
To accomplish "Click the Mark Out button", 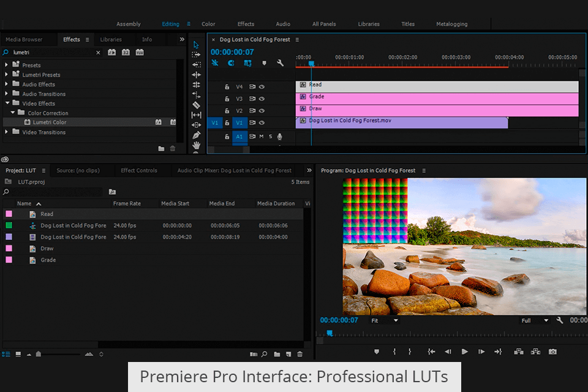I will tap(410, 352).
